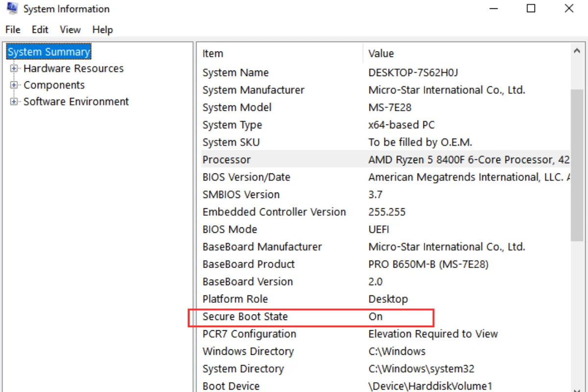Open the Edit menu
Screen dimensions: 588x392
click(40, 30)
